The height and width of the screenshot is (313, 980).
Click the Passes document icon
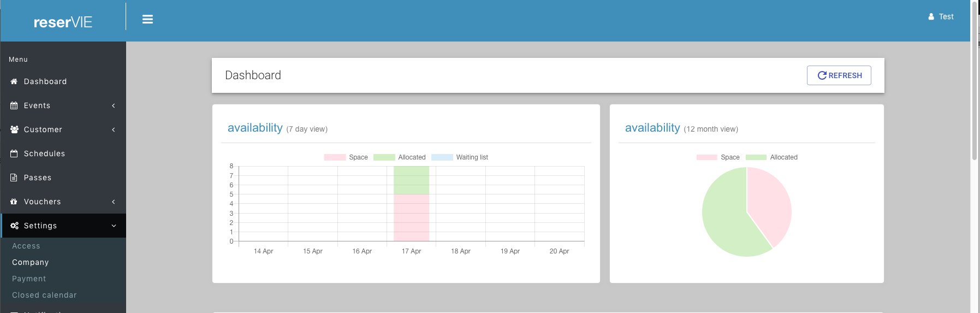pyautogui.click(x=14, y=178)
